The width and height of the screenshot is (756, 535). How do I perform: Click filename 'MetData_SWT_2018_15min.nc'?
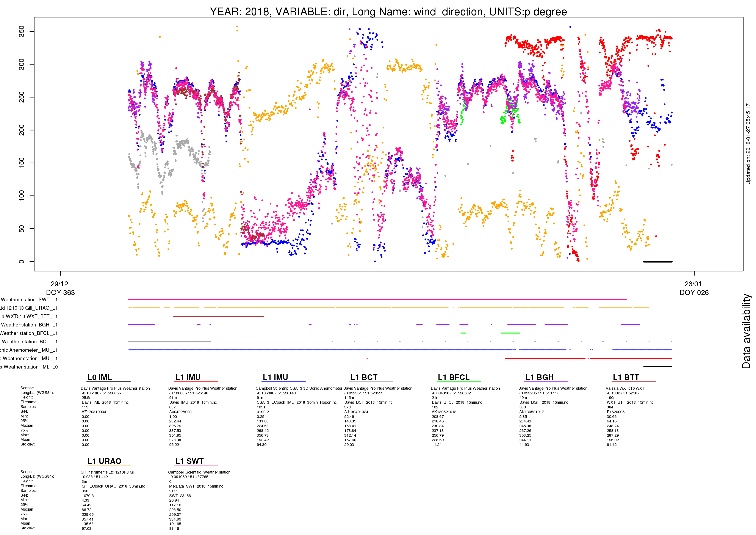(x=196, y=486)
